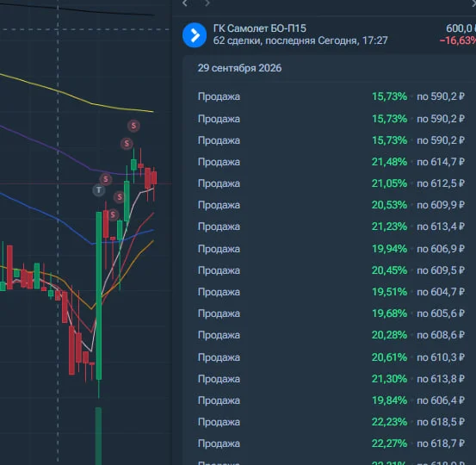Click the tall green candle on the chart
476x465 pixels.
[x=99, y=296]
